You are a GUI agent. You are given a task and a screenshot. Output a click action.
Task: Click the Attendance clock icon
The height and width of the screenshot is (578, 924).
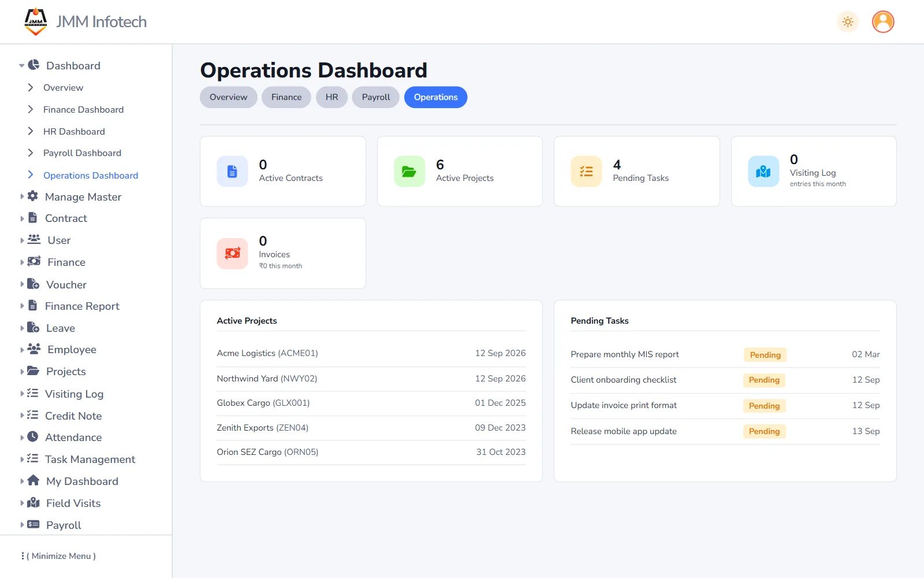[33, 437]
